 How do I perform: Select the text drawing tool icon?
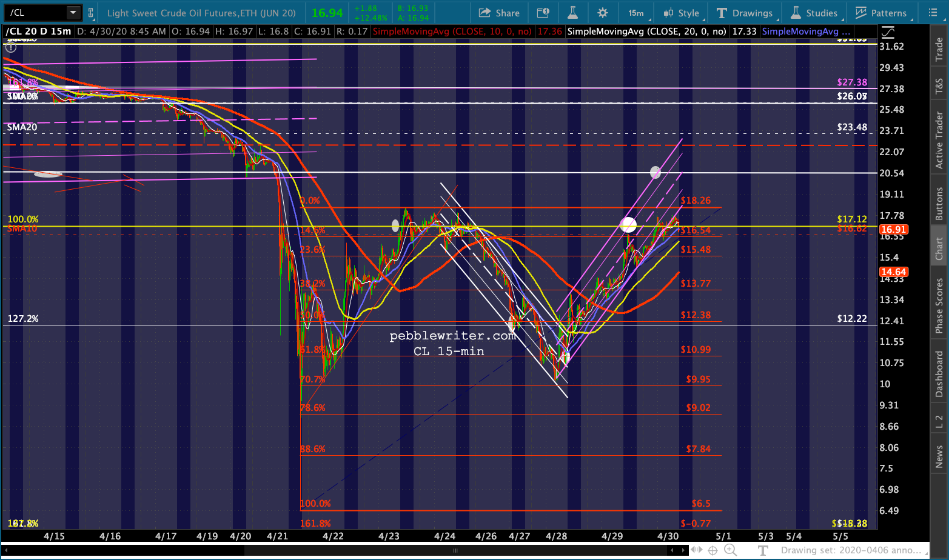click(x=763, y=550)
